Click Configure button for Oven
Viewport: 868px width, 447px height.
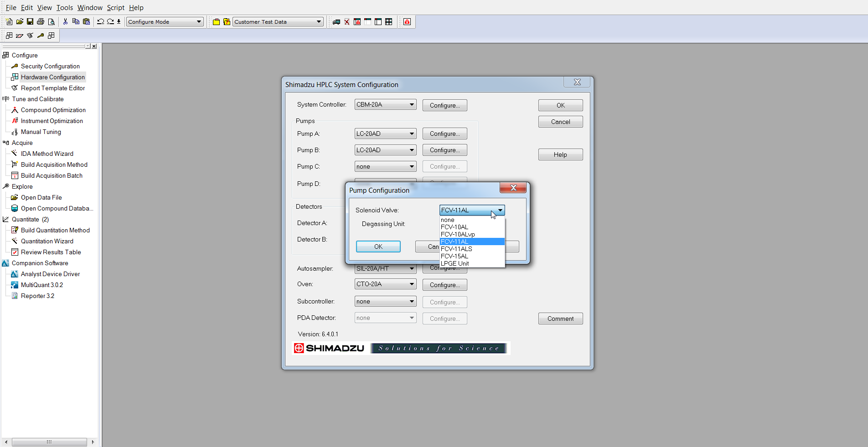pos(445,285)
